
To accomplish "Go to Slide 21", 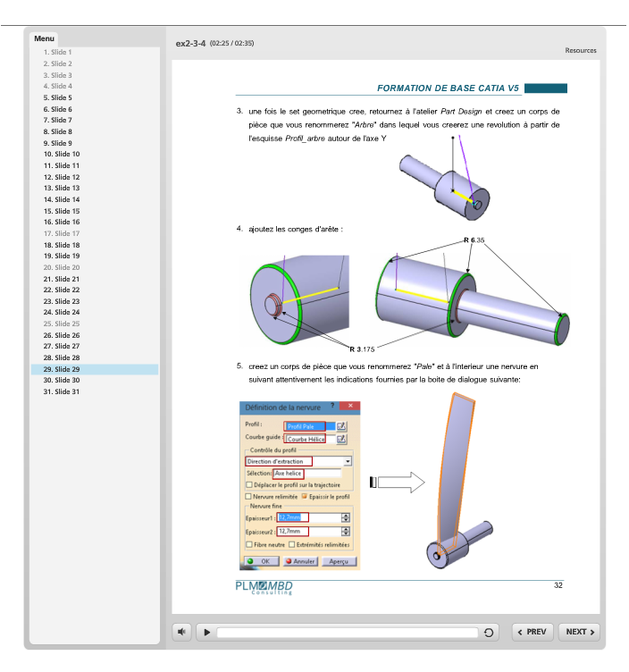I will (62, 279).
